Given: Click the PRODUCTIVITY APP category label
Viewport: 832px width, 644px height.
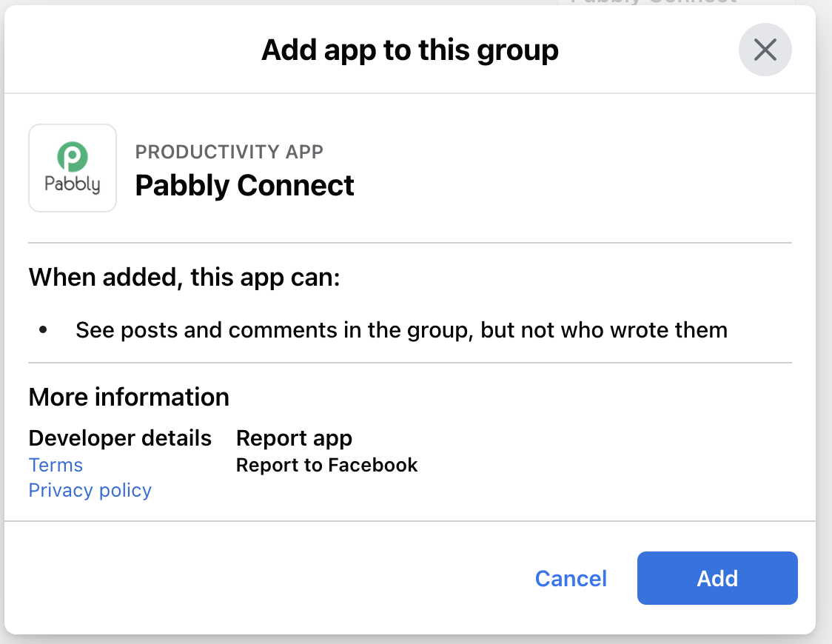Looking at the screenshot, I should click(229, 152).
